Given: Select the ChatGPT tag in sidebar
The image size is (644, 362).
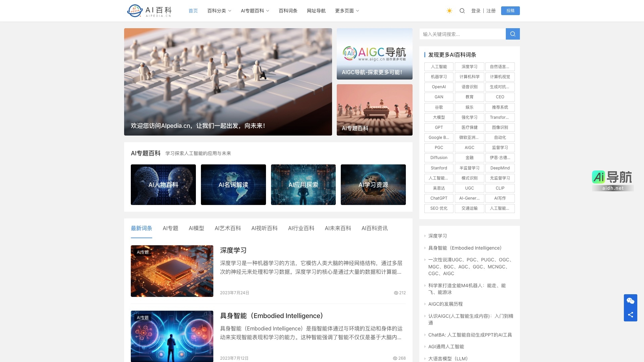Looking at the screenshot, I should click(x=439, y=198).
